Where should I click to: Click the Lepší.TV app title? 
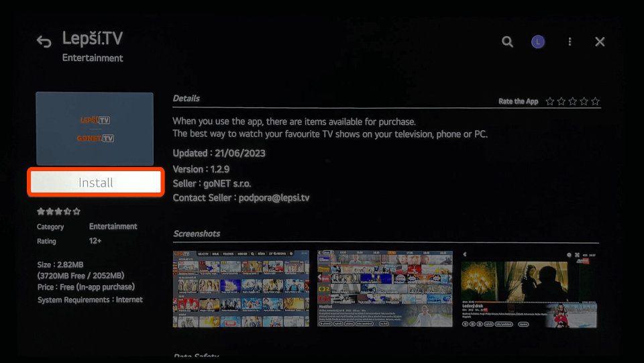(x=93, y=39)
